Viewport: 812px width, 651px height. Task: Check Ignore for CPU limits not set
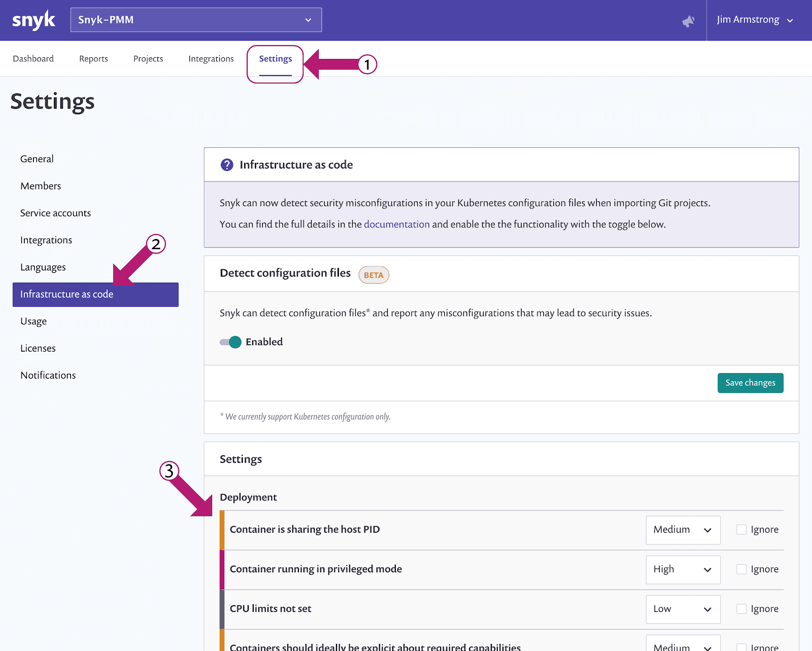741,609
